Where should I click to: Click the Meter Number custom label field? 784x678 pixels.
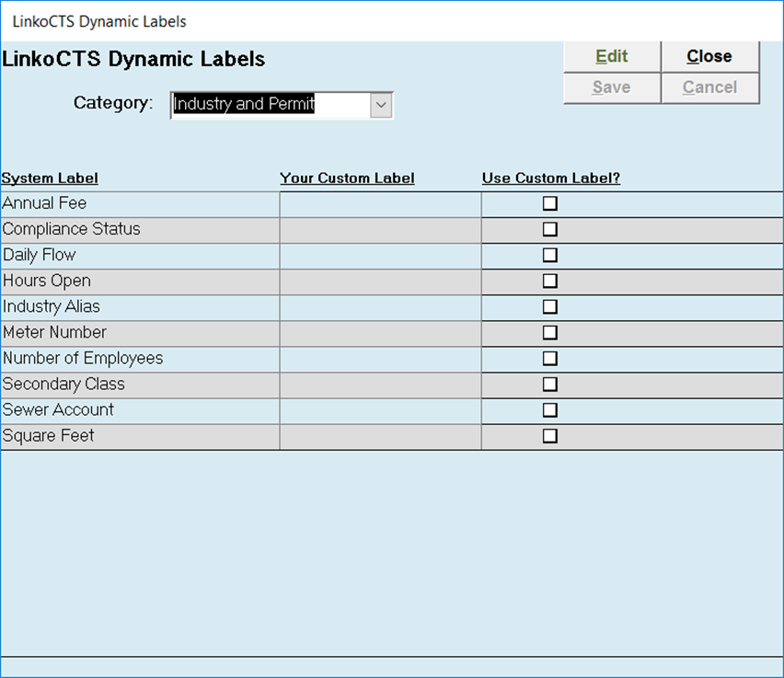click(381, 333)
